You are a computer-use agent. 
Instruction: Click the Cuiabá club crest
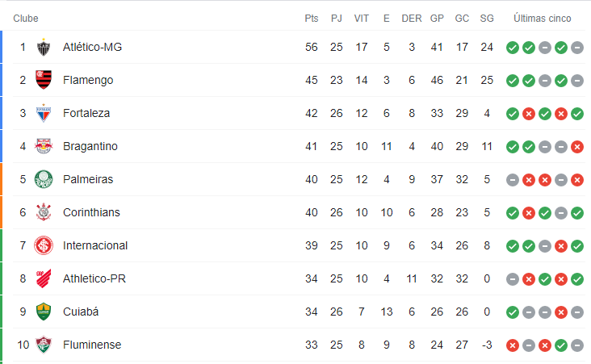pyautogui.click(x=44, y=312)
